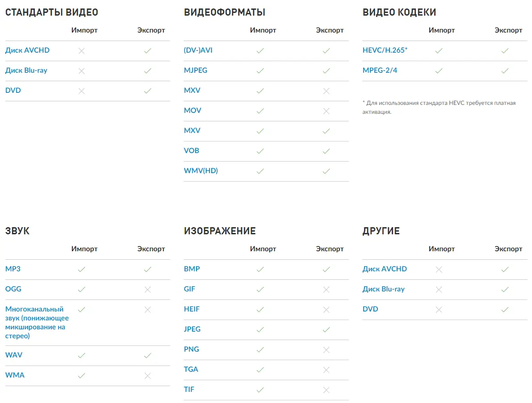The height and width of the screenshot is (403, 532).
Task: Follow the BMP image format link
Action: point(192,269)
